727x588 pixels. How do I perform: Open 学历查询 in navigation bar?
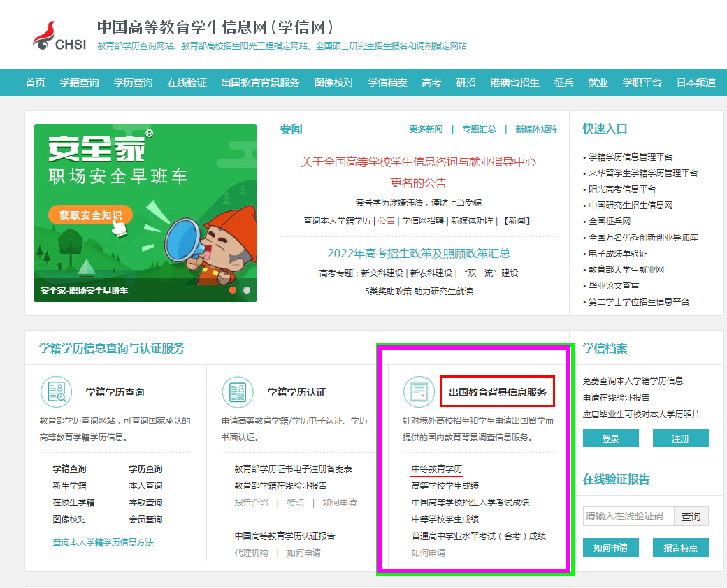click(133, 83)
